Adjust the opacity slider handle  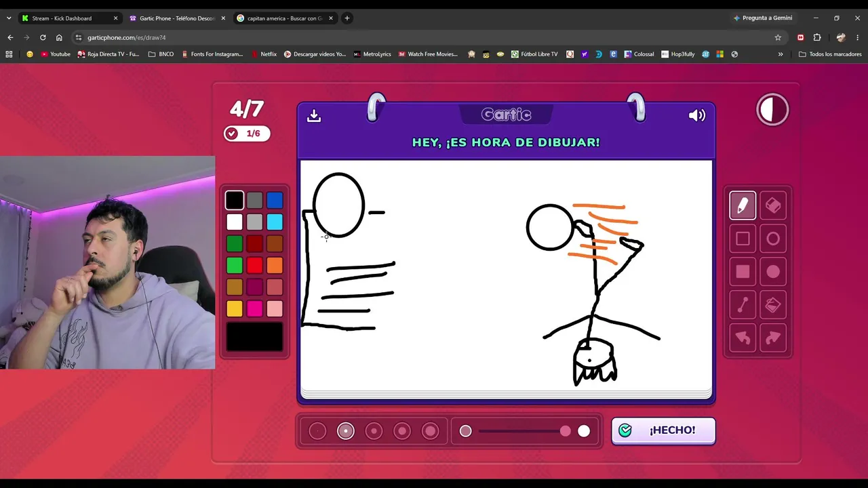pyautogui.click(x=566, y=431)
